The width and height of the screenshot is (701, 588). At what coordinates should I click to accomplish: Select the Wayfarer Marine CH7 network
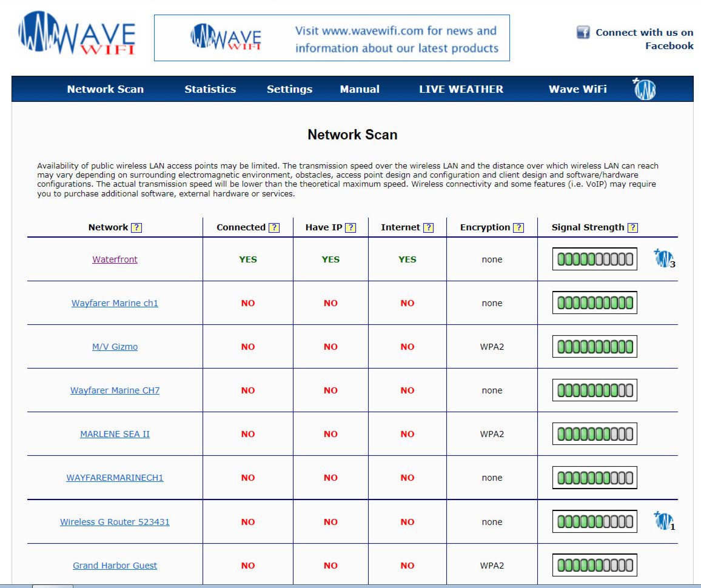pos(115,390)
